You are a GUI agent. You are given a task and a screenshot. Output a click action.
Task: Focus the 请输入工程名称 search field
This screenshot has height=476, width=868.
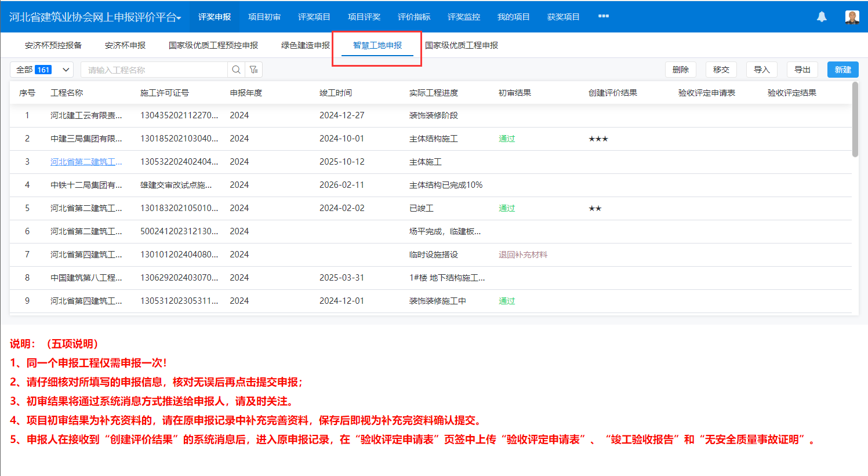154,70
